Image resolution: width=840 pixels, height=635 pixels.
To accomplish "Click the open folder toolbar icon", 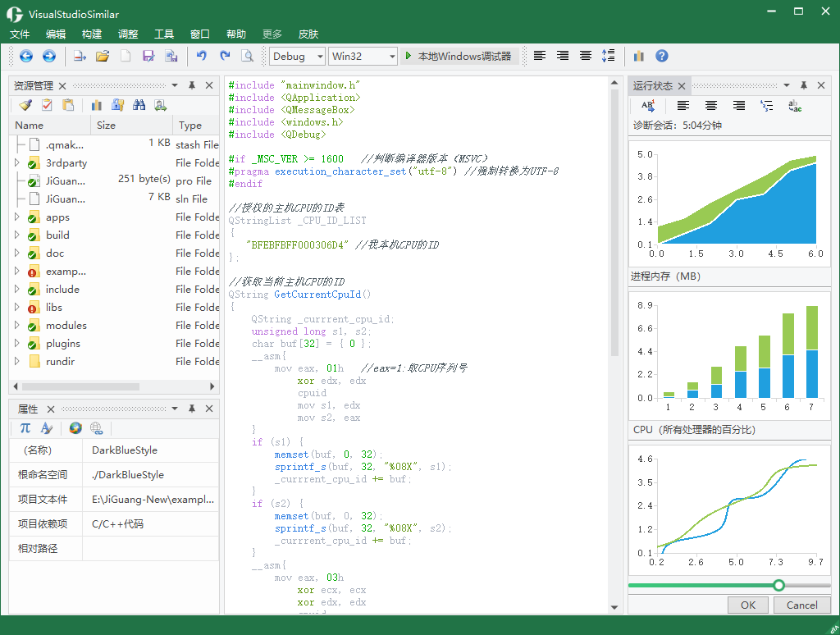I will 103,56.
